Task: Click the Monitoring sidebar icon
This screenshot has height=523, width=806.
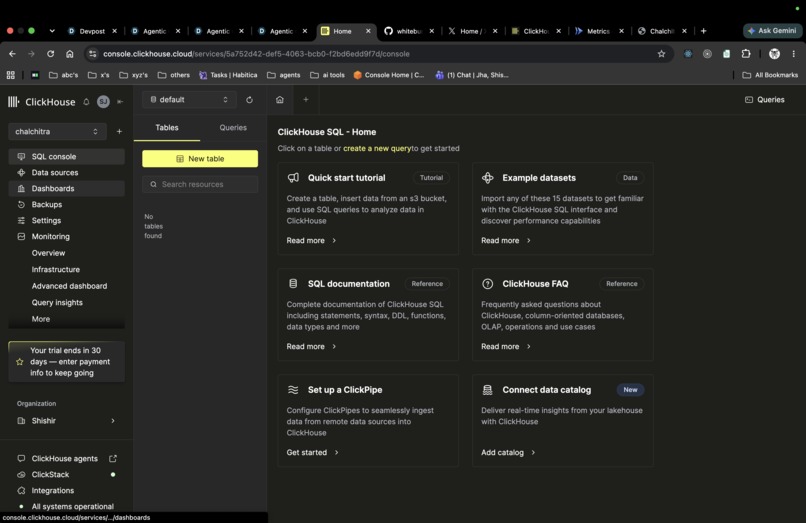Action: (21, 237)
